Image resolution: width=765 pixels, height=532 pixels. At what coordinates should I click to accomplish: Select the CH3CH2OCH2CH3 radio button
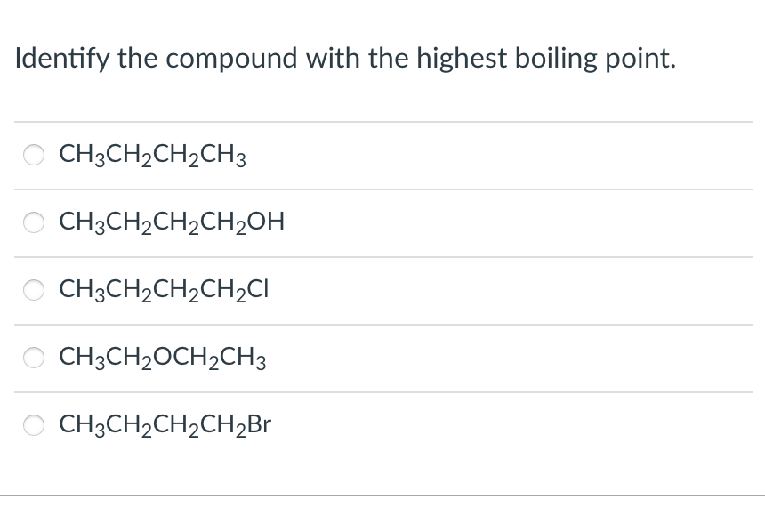[34, 358]
